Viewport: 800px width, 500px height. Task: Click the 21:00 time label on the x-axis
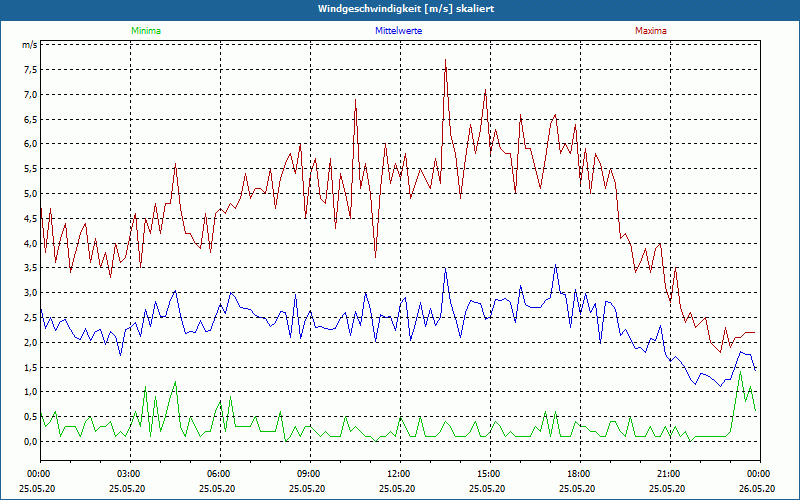click(x=670, y=474)
